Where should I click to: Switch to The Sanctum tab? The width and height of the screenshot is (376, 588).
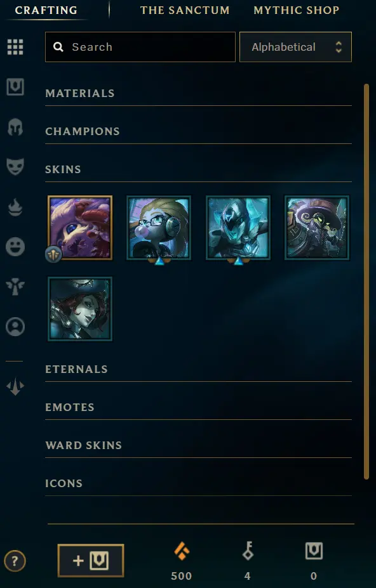(x=185, y=10)
